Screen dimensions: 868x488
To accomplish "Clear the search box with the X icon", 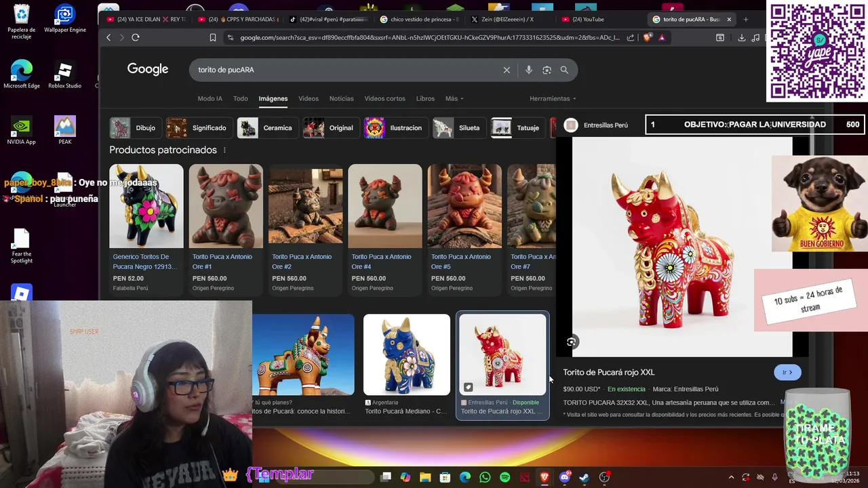I will click(507, 70).
